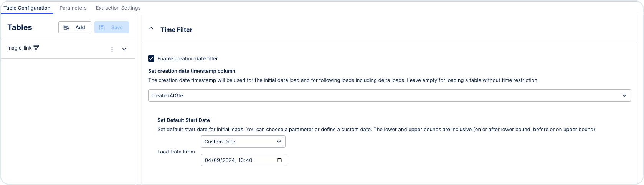Switch to the Extraction Settings tab
This screenshot has width=644, height=185.
tap(118, 8)
